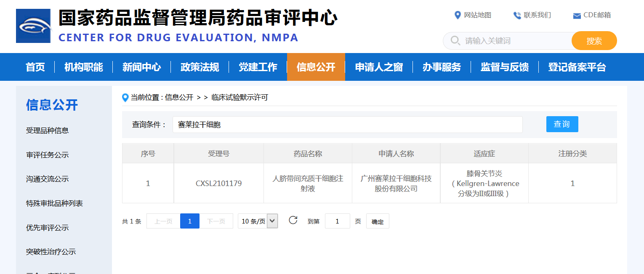Open 审评任务公示 in the sidebar
This screenshot has width=644, height=274.
coord(48,155)
